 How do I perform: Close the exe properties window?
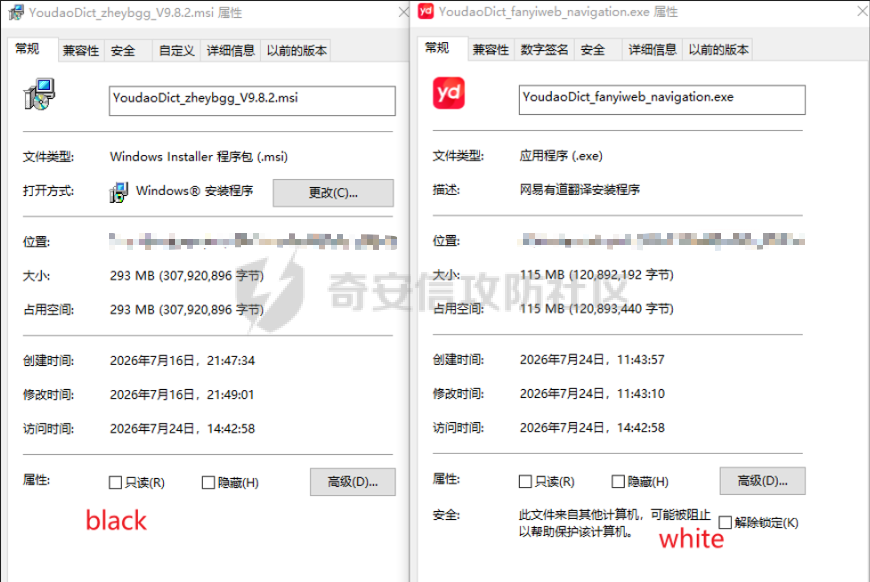[862, 11]
